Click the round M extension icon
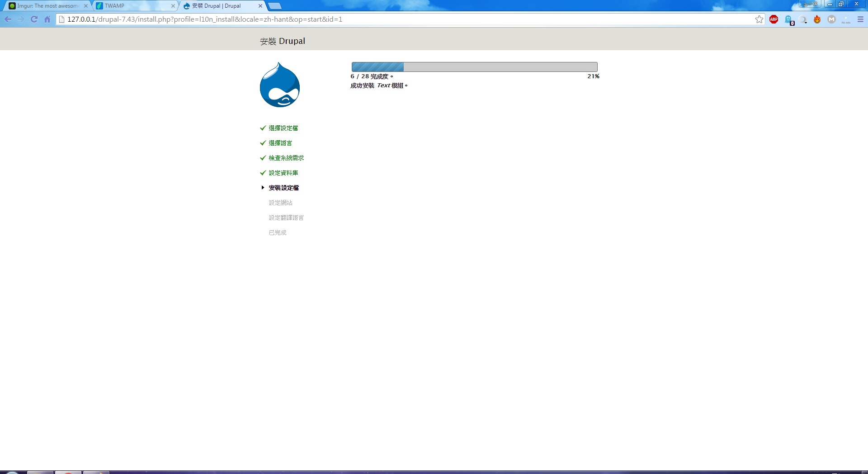Screen dimensions: 868x474 pyautogui.click(x=831, y=19)
